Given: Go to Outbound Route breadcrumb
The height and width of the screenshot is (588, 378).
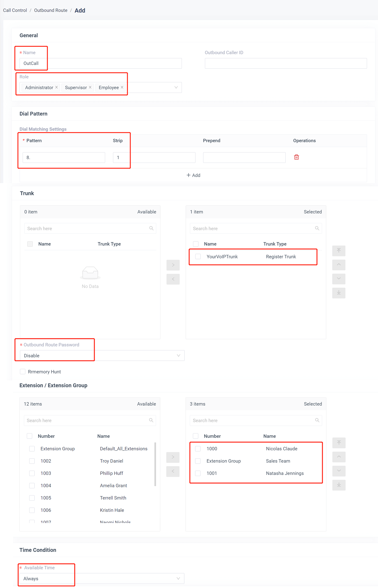Looking at the screenshot, I should [51, 10].
